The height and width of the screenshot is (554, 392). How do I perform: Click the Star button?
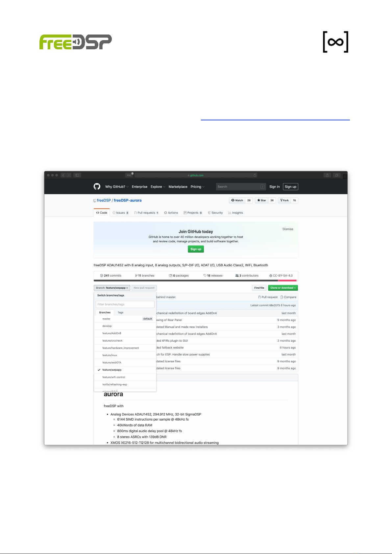(x=261, y=200)
